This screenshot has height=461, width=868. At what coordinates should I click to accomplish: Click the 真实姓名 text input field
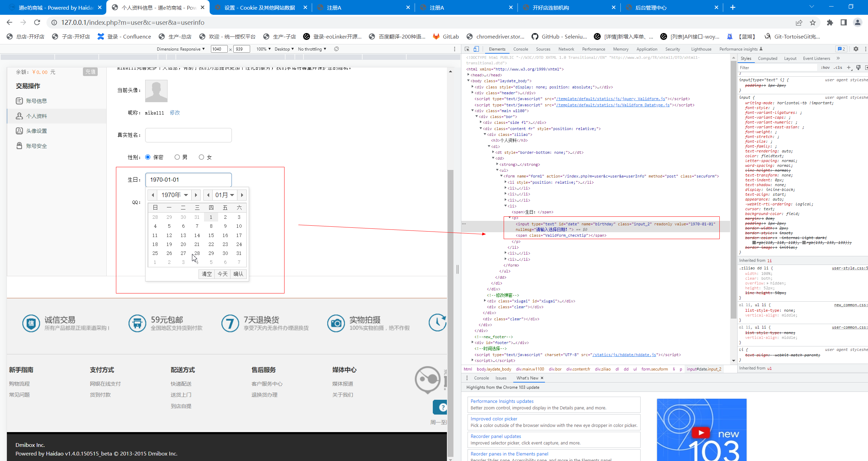click(188, 135)
